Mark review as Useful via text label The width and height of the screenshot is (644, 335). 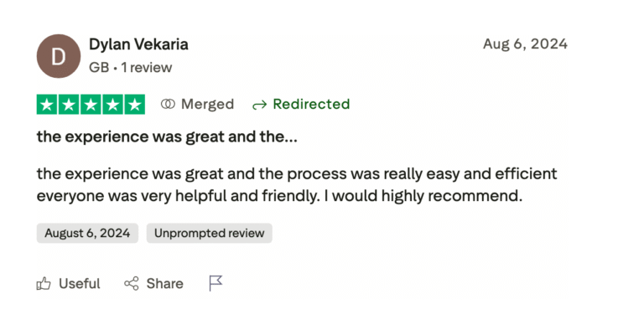point(79,284)
